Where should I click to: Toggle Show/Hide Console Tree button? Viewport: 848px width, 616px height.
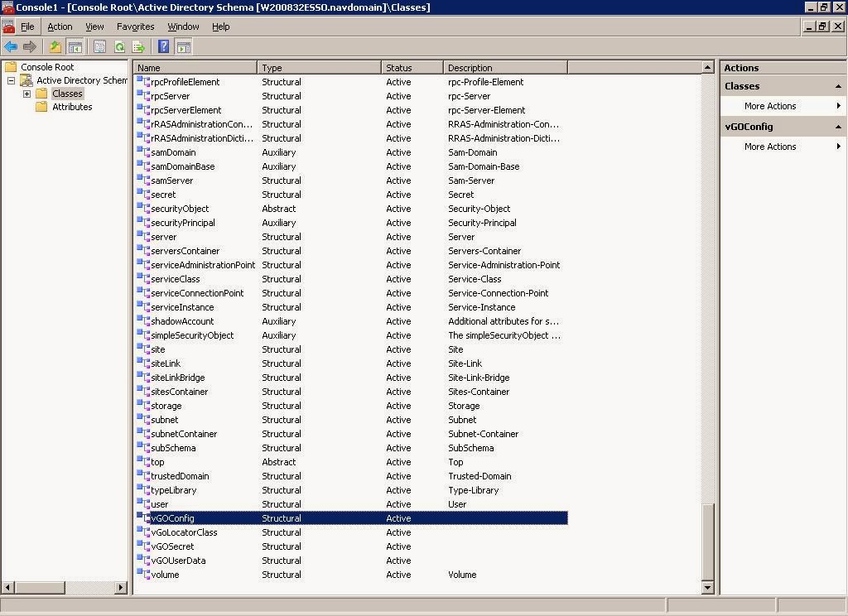(75, 47)
